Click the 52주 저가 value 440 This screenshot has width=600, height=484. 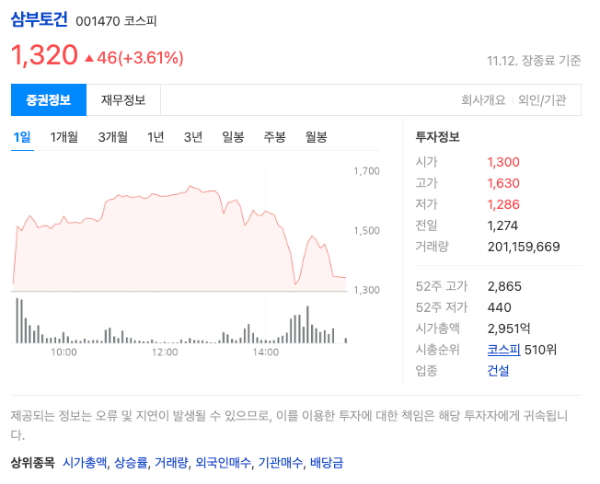pos(499,307)
